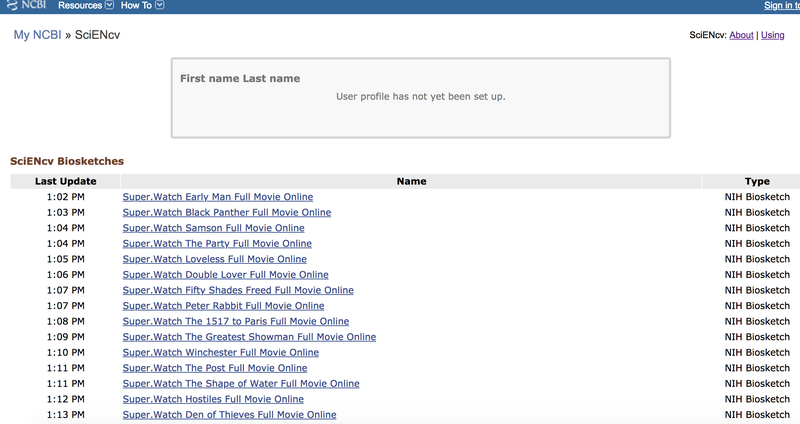Viewport: 800px width, 424px height.
Task: Click the NCBI logo
Action: click(27, 5)
